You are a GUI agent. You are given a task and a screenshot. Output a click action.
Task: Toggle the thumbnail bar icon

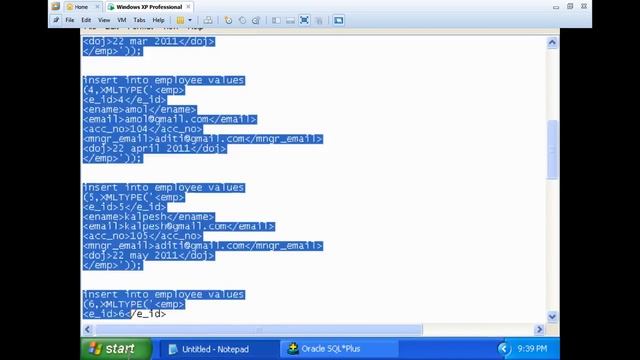290,20
